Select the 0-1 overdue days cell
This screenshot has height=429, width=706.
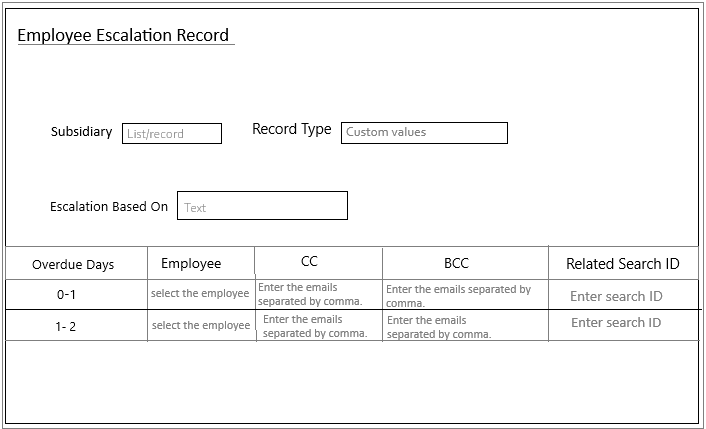66,296
